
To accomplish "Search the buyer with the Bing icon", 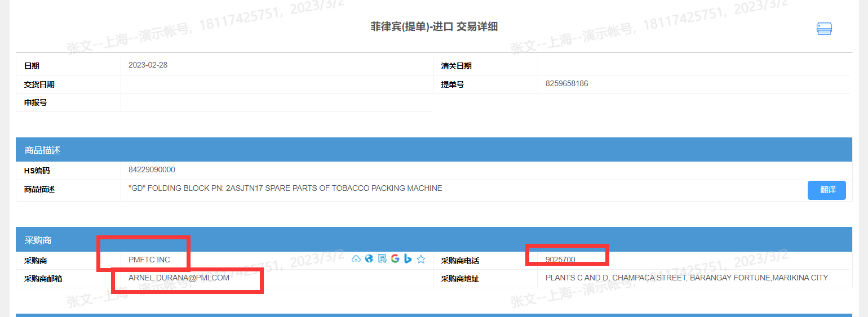I will click(408, 259).
